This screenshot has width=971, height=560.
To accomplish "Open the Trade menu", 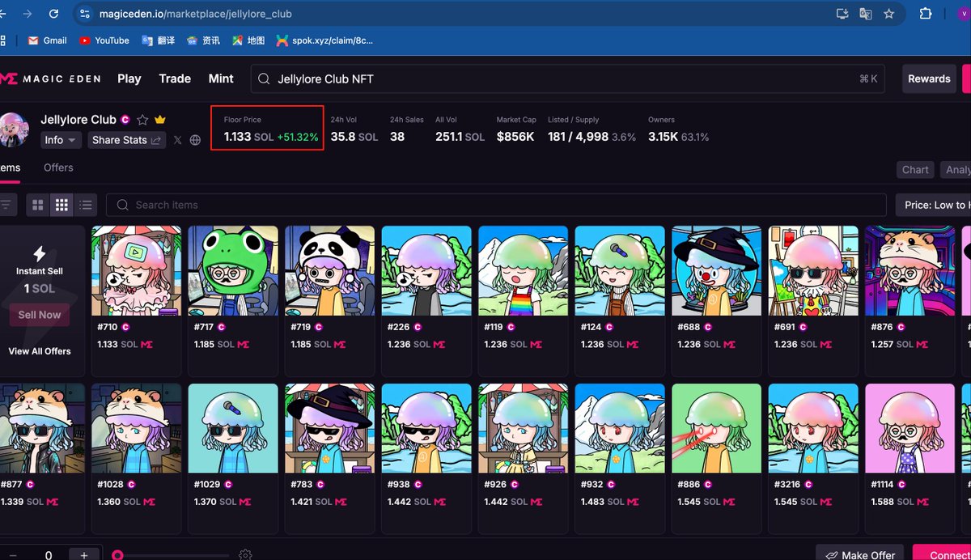I will coord(175,78).
